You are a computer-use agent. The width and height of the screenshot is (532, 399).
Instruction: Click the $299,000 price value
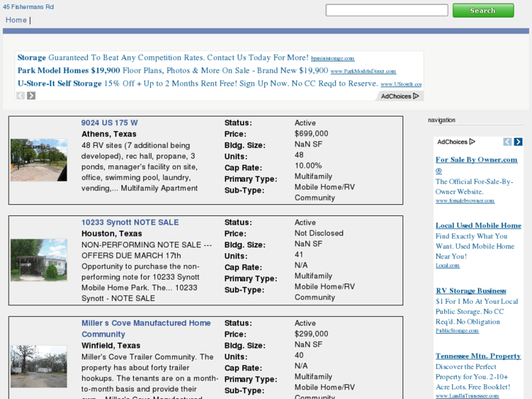coord(311,334)
